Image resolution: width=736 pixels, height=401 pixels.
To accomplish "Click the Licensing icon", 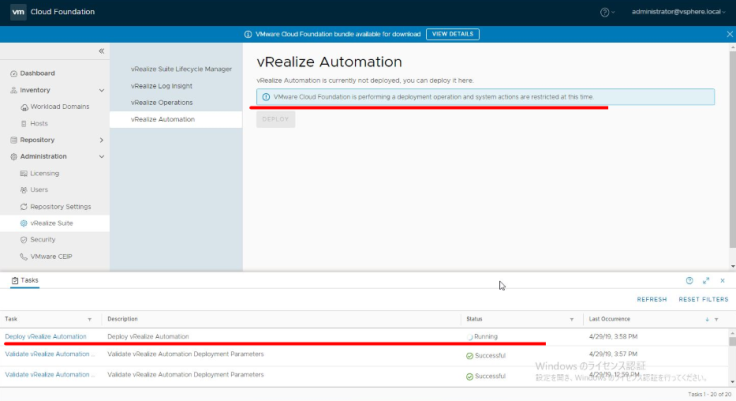I will pyautogui.click(x=23, y=173).
